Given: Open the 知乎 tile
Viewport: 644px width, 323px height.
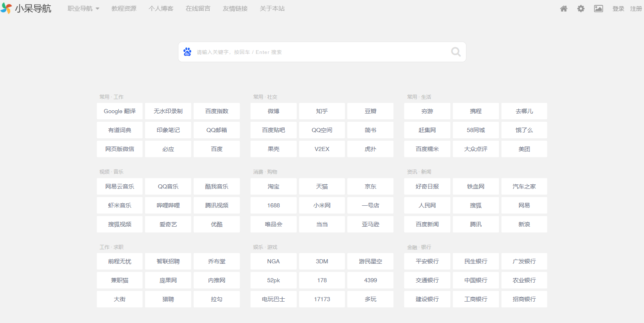Looking at the screenshot, I should pyautogui.click(x=322, y=111).
